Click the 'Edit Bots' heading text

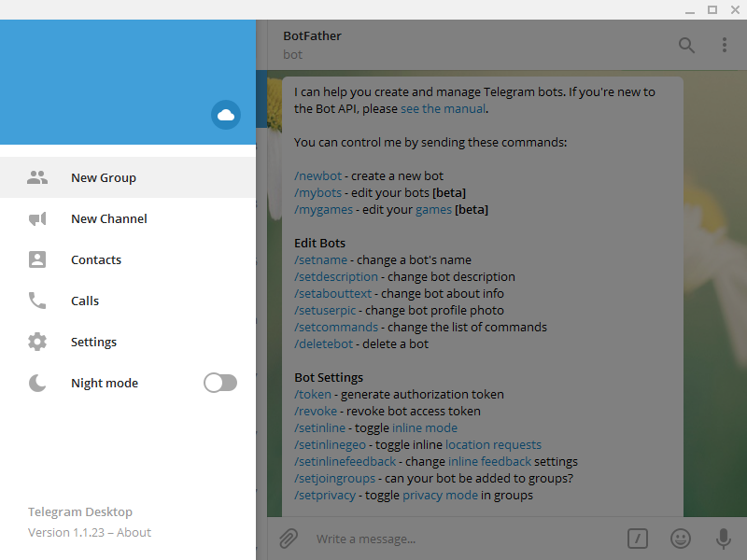pyautogui.click(x=319, y=243)
